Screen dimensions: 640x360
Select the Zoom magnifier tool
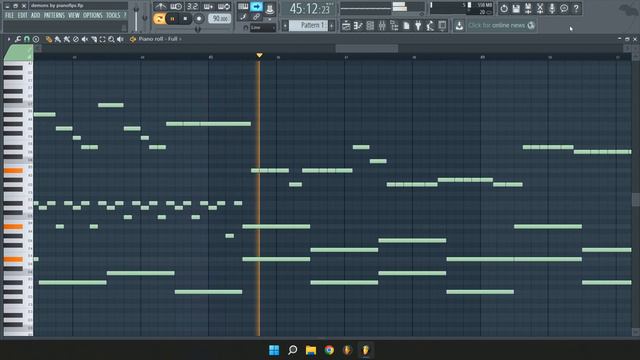(111, 39)
